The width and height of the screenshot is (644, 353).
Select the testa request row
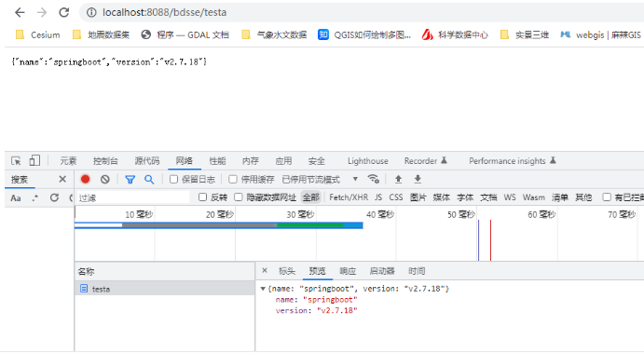[165, 289]
